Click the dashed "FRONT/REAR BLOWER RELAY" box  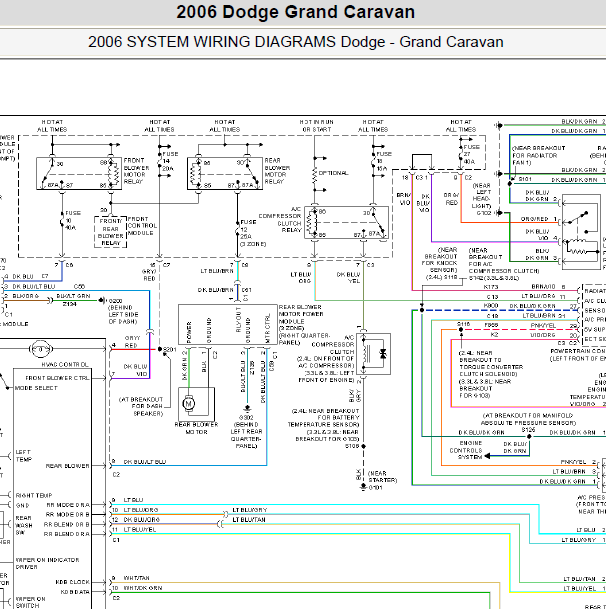point(110,232)
